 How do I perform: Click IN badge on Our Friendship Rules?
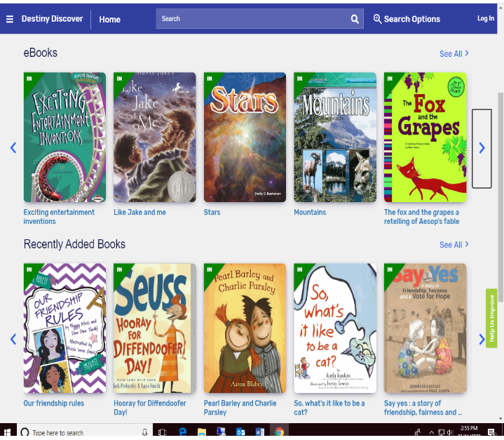pyautogui.click(x=29, y=269)
